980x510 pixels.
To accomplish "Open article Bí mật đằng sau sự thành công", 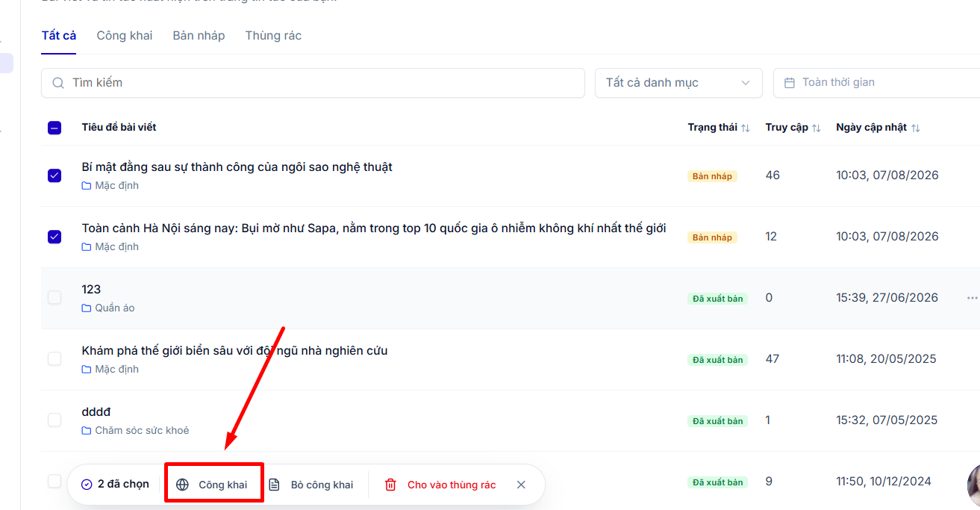I will tap(237, 167).
